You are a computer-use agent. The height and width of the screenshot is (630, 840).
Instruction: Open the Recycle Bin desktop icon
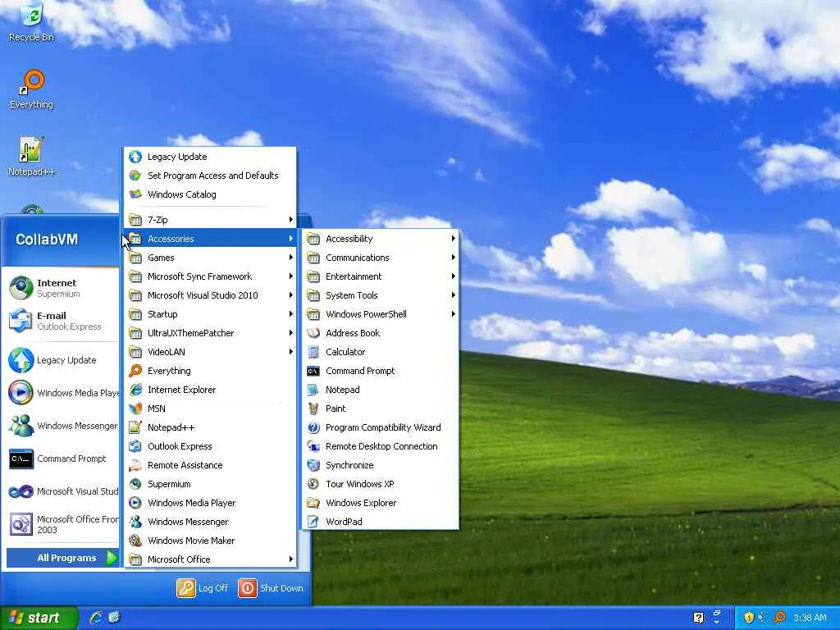click(x=31, y=21)
